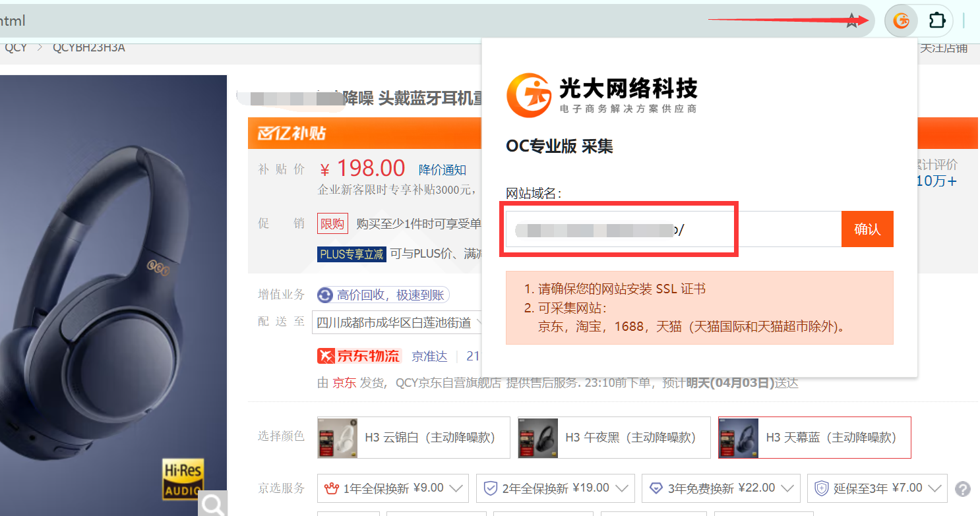
Task: Select H3 云锦白 color option
Action: (413, 438)
